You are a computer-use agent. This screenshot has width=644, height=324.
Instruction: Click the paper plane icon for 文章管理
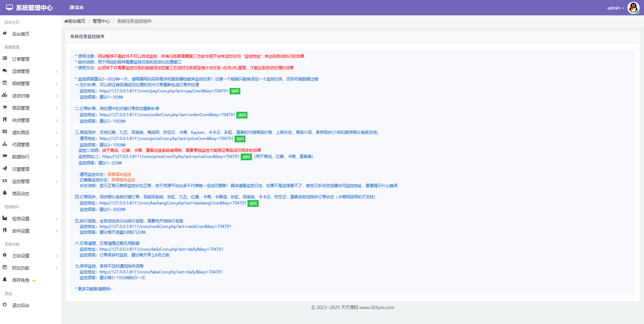click(5, 168)
